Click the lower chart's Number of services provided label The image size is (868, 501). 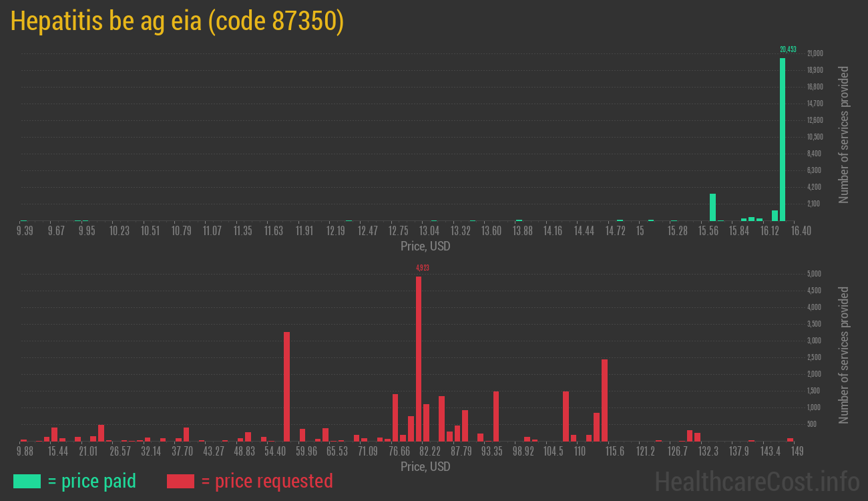pos(844,355)
